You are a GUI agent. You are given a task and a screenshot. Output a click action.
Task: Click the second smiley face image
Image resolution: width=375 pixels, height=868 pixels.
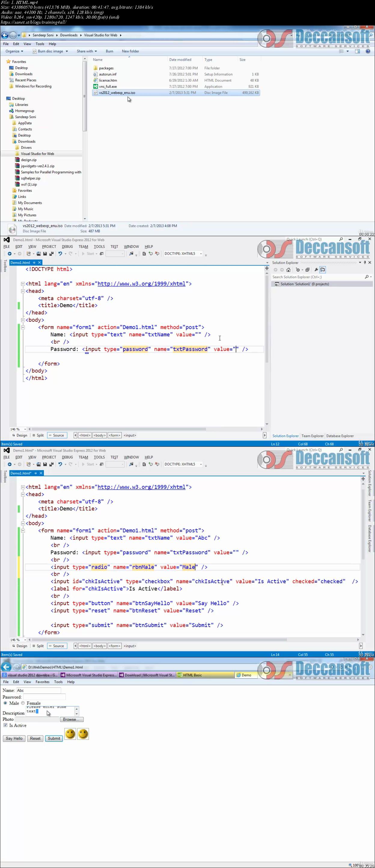coord(83,734)
